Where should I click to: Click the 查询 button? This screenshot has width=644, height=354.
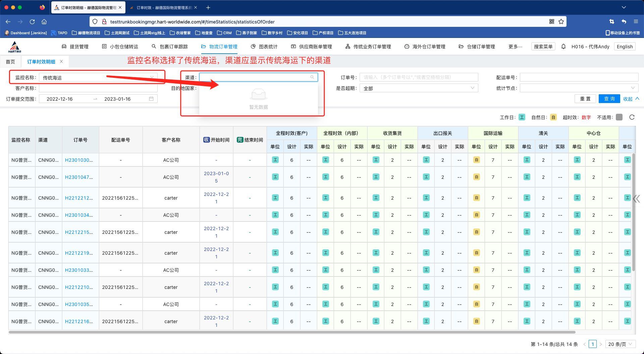pos(609,99)
